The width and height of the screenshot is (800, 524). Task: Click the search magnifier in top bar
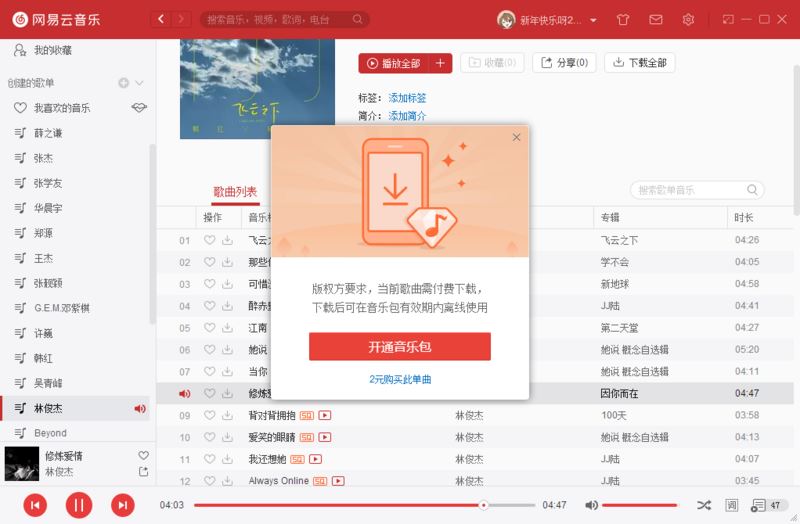pos(357,19)
